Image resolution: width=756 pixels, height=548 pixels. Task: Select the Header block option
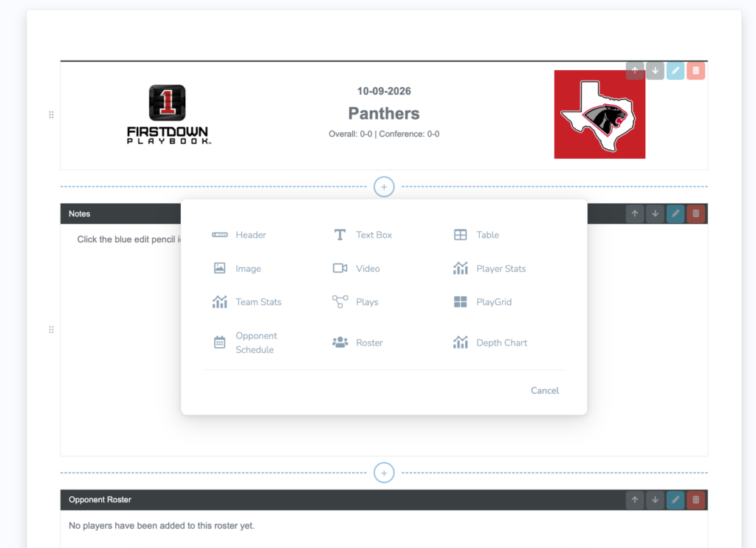[239, 235]
